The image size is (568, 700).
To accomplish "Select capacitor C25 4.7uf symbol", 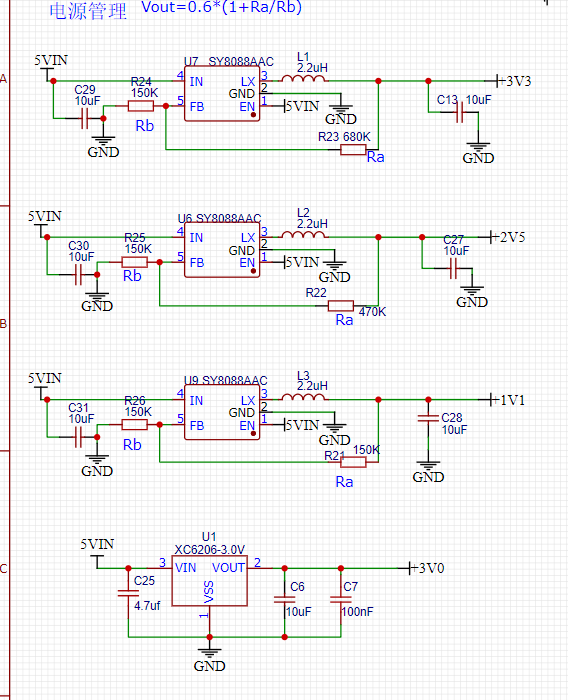I will click(x=128, y=593).
